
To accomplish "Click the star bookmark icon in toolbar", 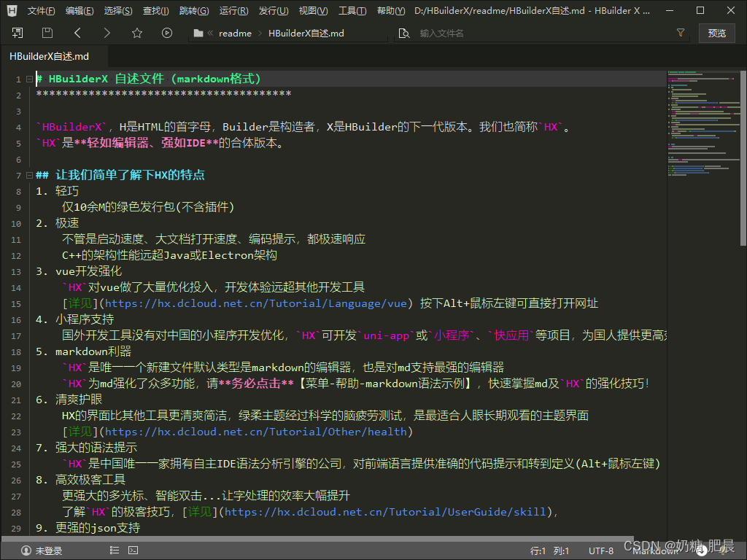I will (x=136, y=33).
